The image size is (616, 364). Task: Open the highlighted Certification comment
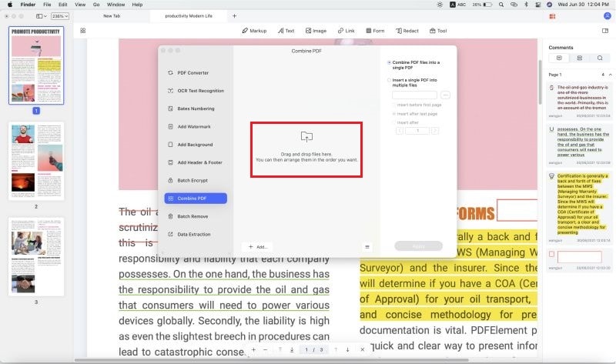(x=580, y=206)
